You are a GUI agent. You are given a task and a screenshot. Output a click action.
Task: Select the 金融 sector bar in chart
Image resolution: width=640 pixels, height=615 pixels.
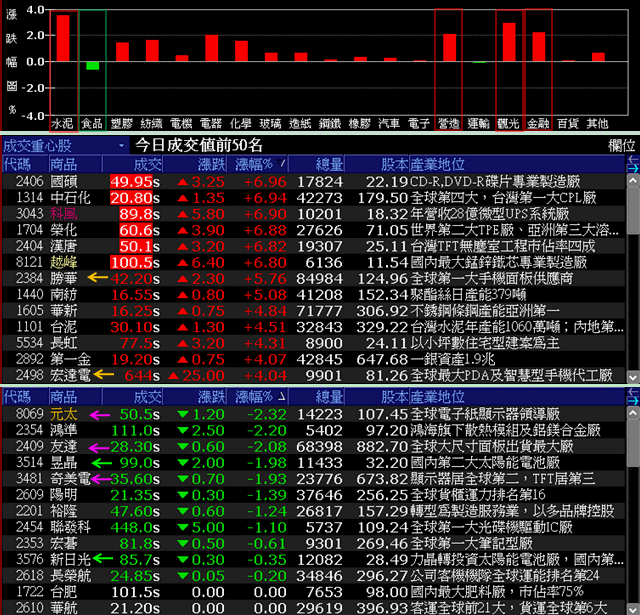click(x=539, y=47)
